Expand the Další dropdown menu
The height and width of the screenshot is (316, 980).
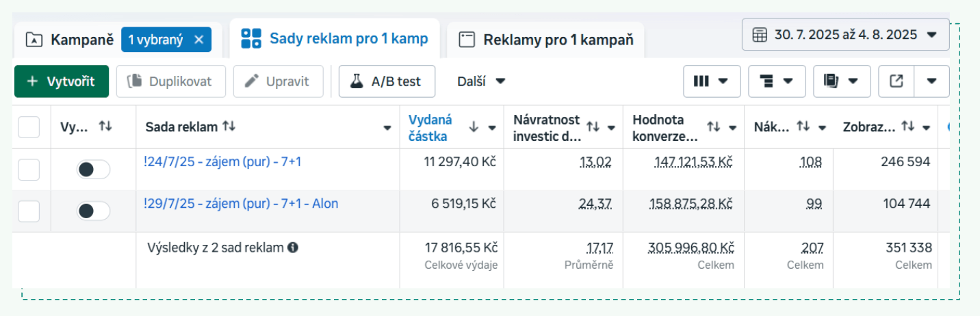[x=482, y=81]
